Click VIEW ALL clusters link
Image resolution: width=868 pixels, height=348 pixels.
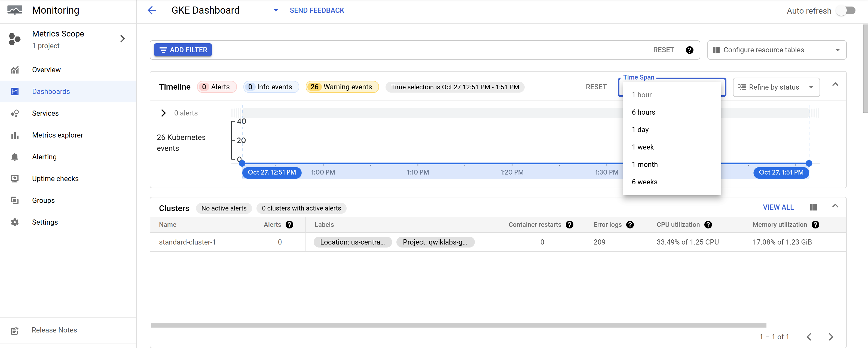click(x=778, y=207)
